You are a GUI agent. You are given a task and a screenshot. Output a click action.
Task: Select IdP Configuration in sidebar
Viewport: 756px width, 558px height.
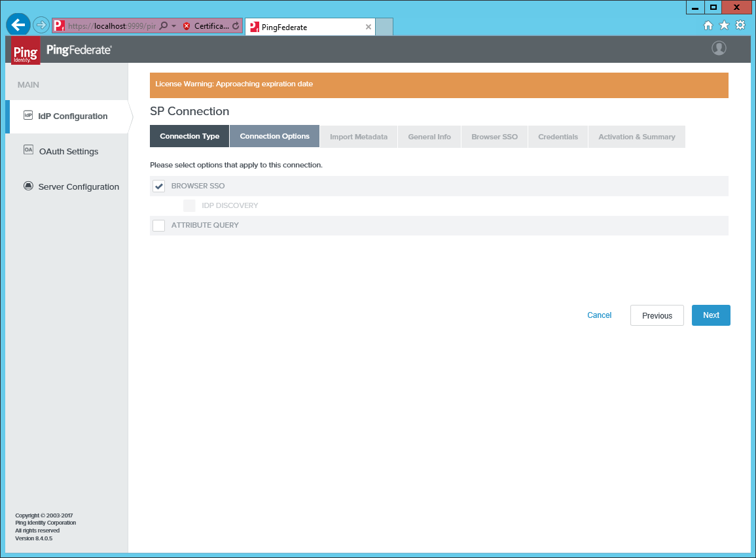tap(69, 116)
